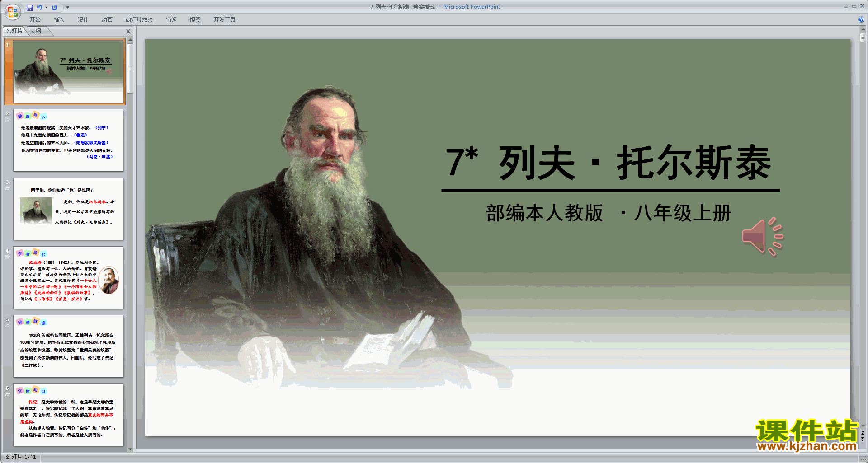Click the blue Help question-mark icon
868x463 pixels.
point(861,19)
